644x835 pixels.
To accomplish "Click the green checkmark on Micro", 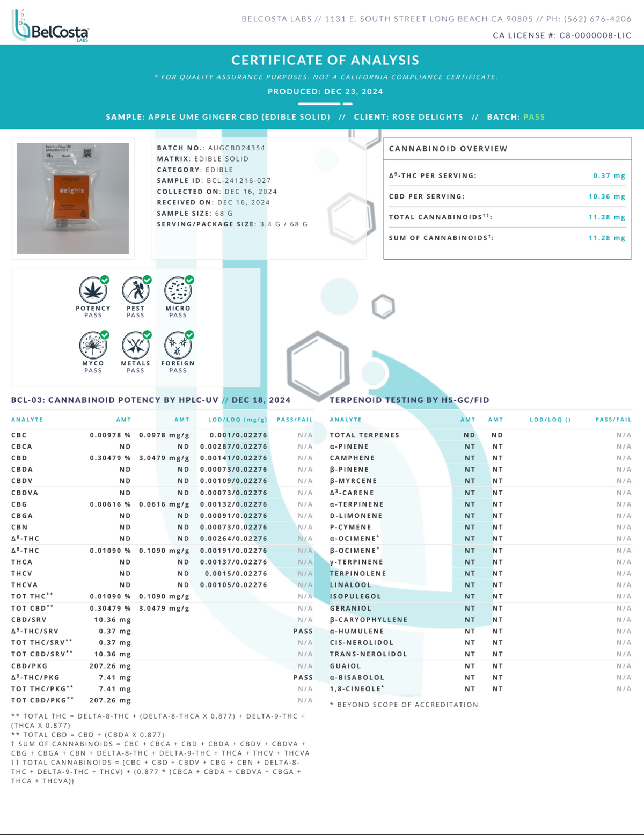I will [189, 280].
